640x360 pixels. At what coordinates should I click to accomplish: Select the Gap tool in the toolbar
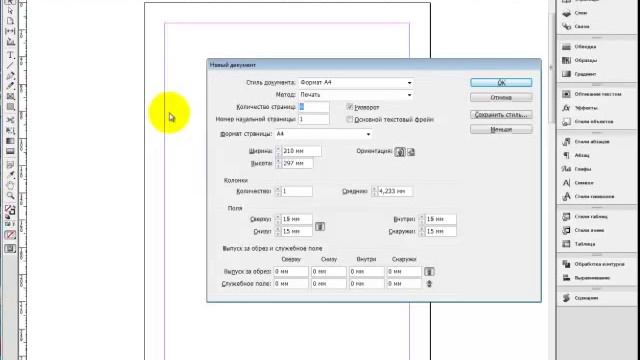[x=10, y=31]
